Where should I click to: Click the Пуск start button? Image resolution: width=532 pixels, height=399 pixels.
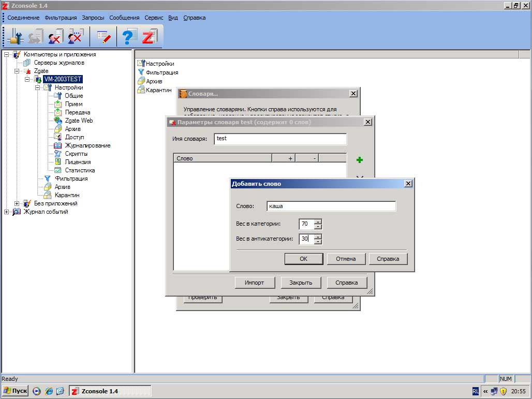(16, 391)
